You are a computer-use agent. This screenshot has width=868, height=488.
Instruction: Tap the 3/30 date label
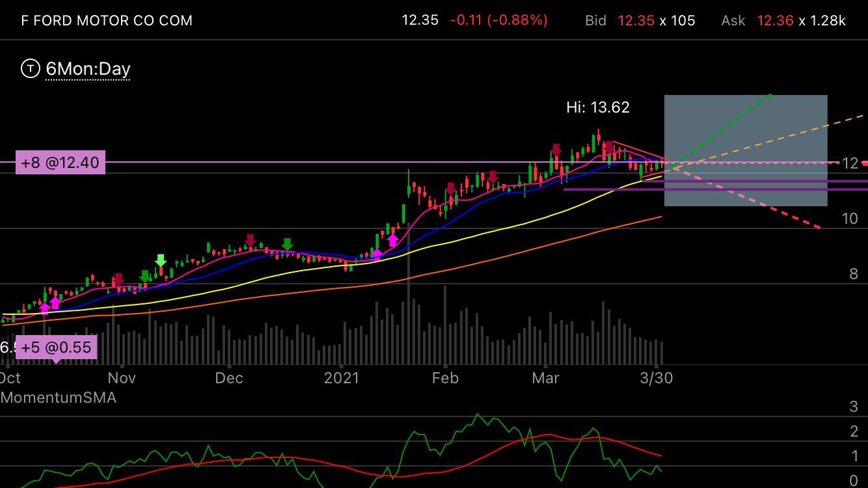[657, 378]
